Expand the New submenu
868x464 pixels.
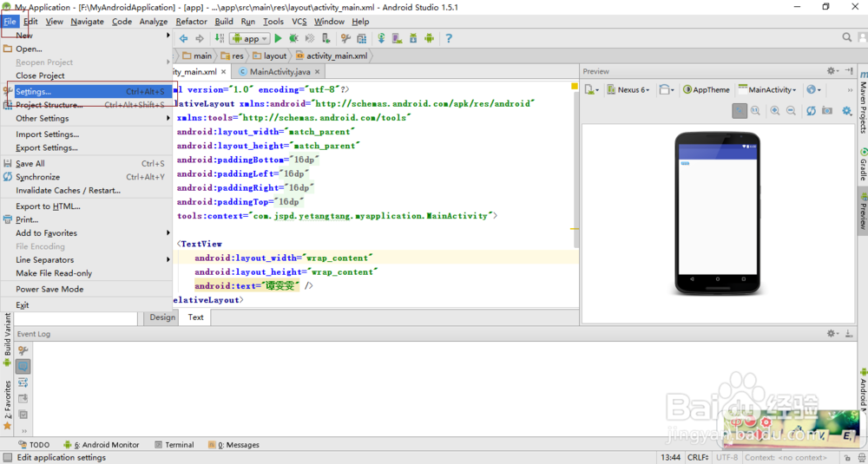pyautogui.click(x=86, y=36)
